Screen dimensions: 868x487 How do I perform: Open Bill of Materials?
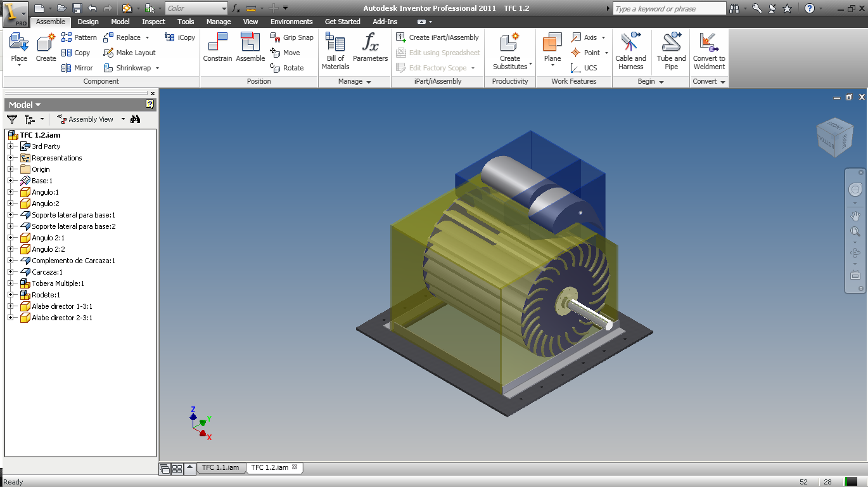point(335,51)
